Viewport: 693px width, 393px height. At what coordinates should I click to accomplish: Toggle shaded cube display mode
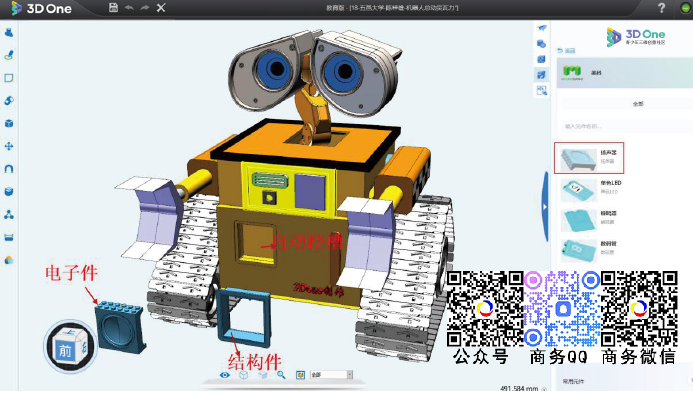pyautogui.click(x=263, y=375)
